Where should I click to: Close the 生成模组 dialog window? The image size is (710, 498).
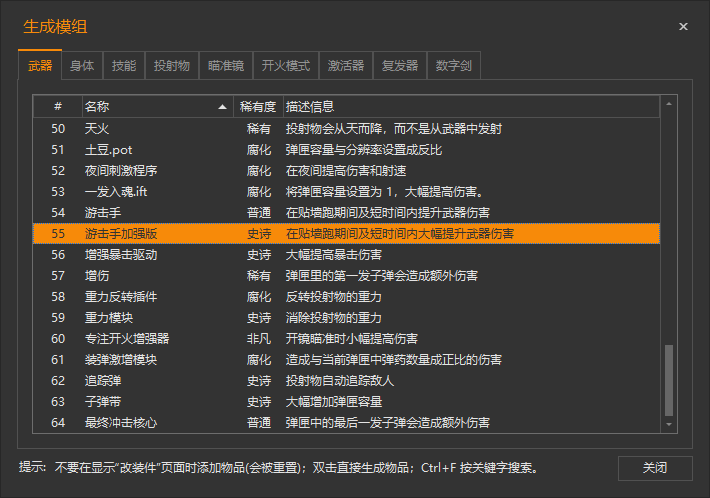pos(683,27)
